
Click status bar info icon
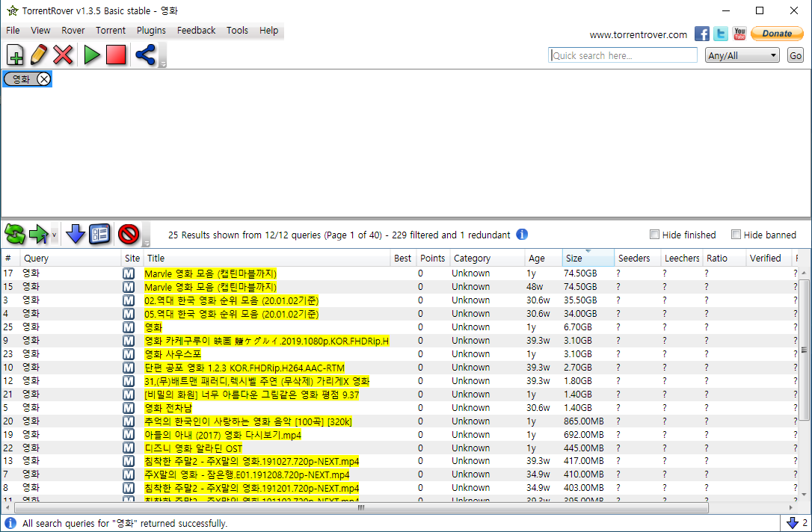click(x=10, y=523)
